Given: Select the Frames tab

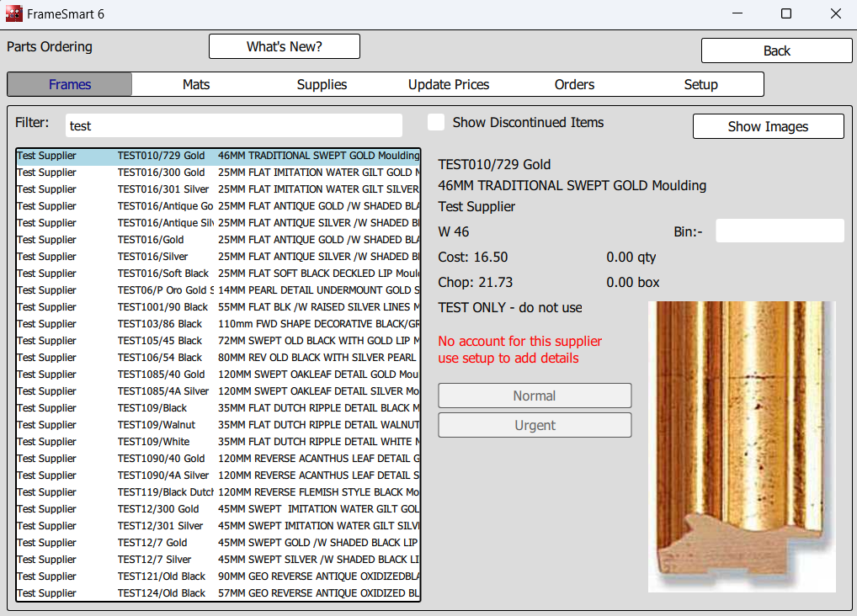Looking at the screenshot, I should click(x=70, y=84).
